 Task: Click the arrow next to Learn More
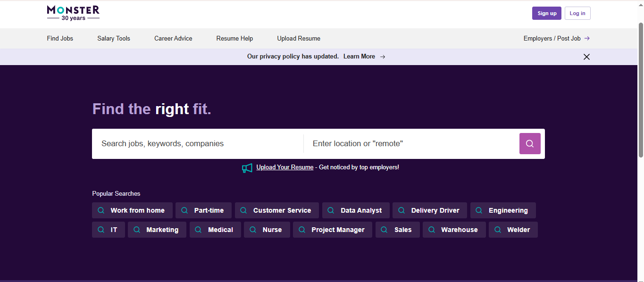click(x=383, y=57)
